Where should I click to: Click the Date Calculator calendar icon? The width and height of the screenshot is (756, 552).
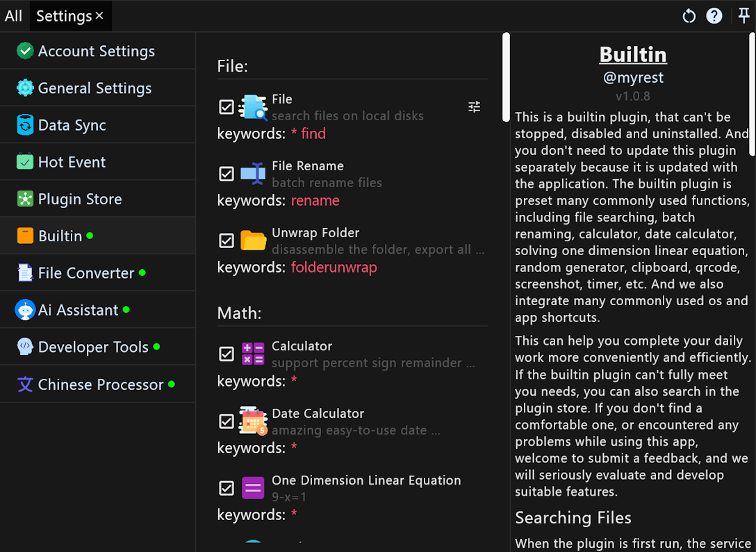tap(253, 421)
